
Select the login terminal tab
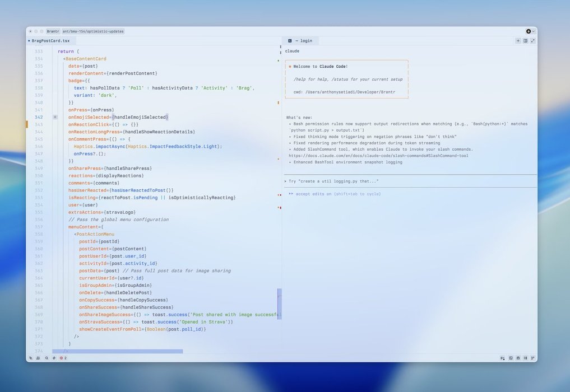click(303, 41)
